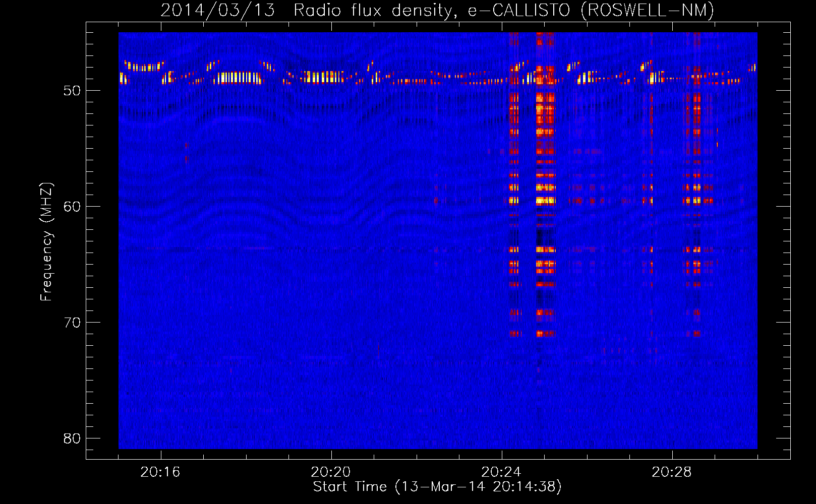Click the 70 MHz frequency tick label
This screenshot has width=816, height=504.
click(72, 323)
